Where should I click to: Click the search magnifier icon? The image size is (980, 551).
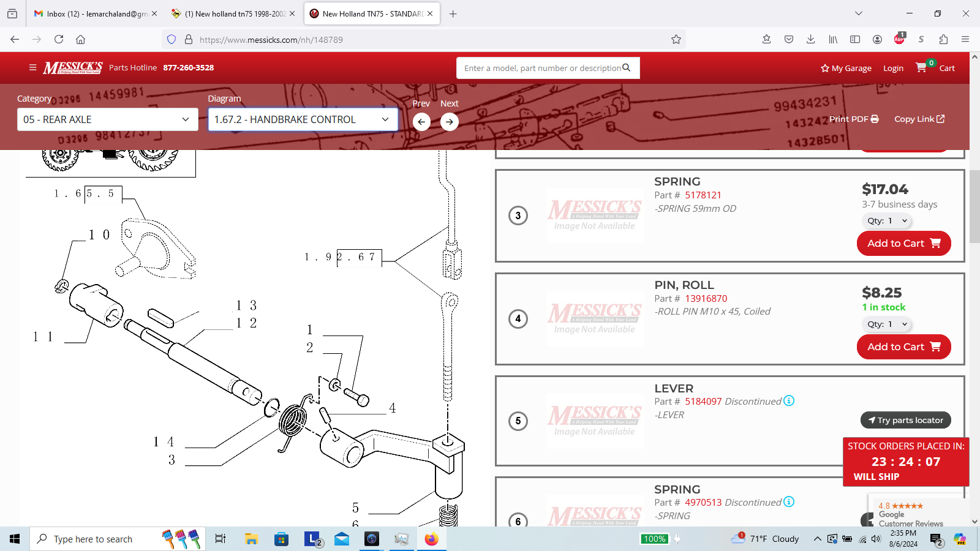click(x=626, y=68)
